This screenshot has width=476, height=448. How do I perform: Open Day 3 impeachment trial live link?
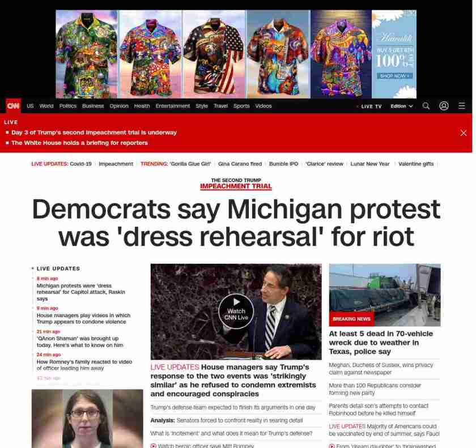(94, 133)
